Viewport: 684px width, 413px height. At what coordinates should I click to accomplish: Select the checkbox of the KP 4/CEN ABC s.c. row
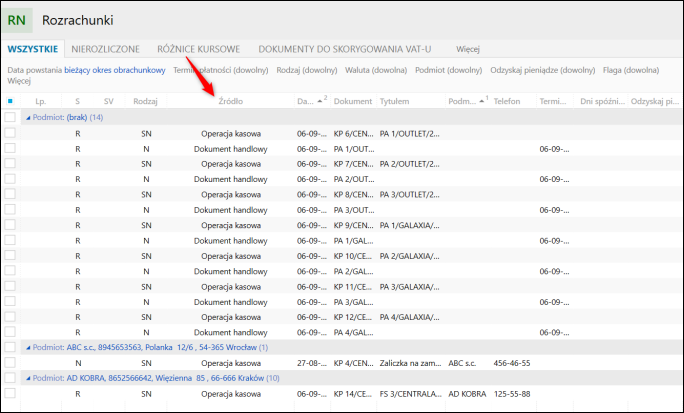tap(10, 364)
